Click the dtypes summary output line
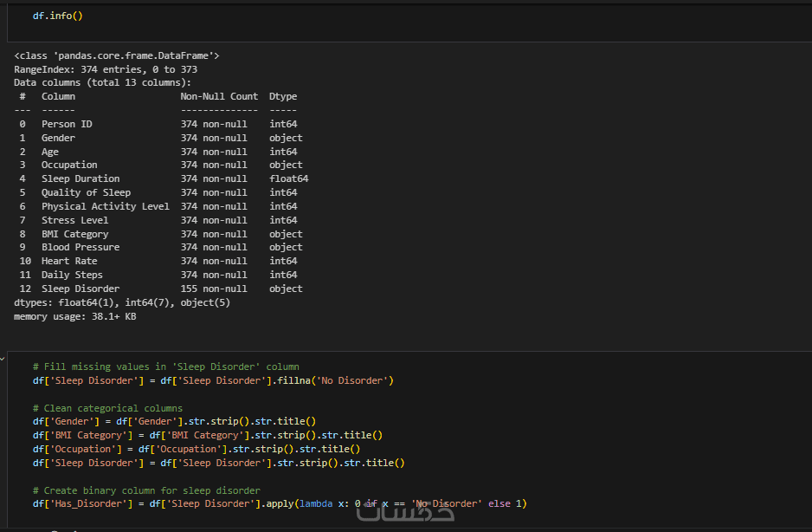This screenshot has height=532, width=812. point(122,302)
